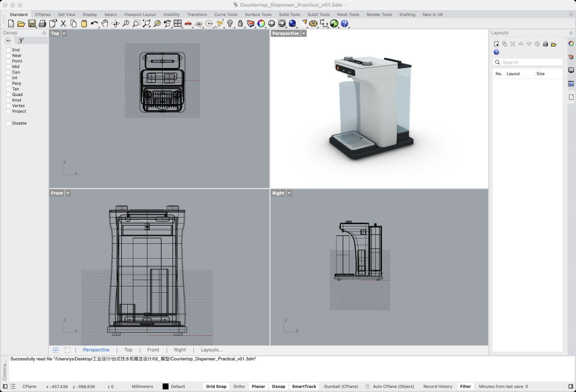Viewport: 576px width, 392px height.
Task: Select the Front viewport tab at the bottom
Action: 153,350
